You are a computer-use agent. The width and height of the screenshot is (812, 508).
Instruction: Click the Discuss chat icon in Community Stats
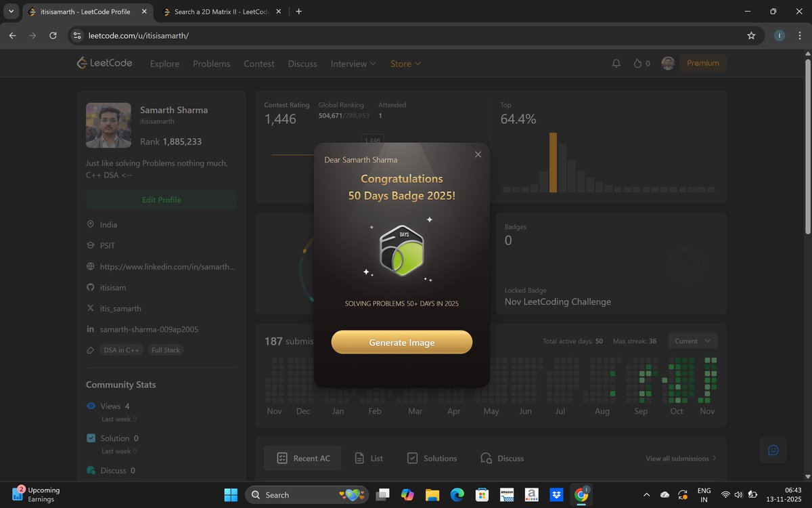tap(91, 470)
